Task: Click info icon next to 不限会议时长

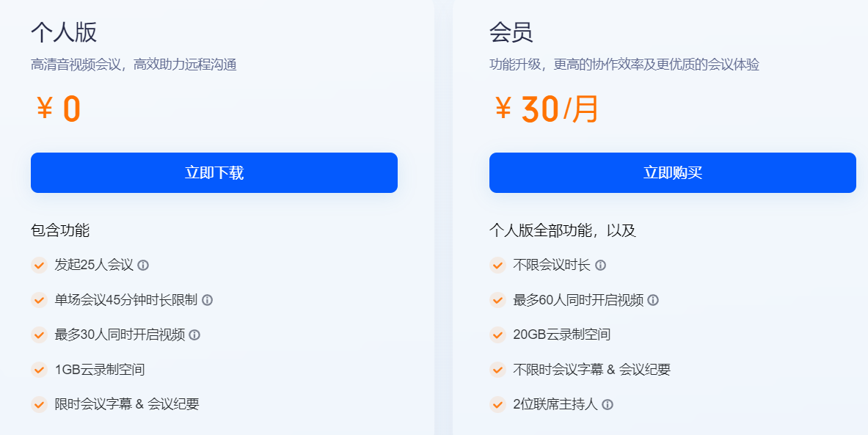Action: [x=601, y=265]
